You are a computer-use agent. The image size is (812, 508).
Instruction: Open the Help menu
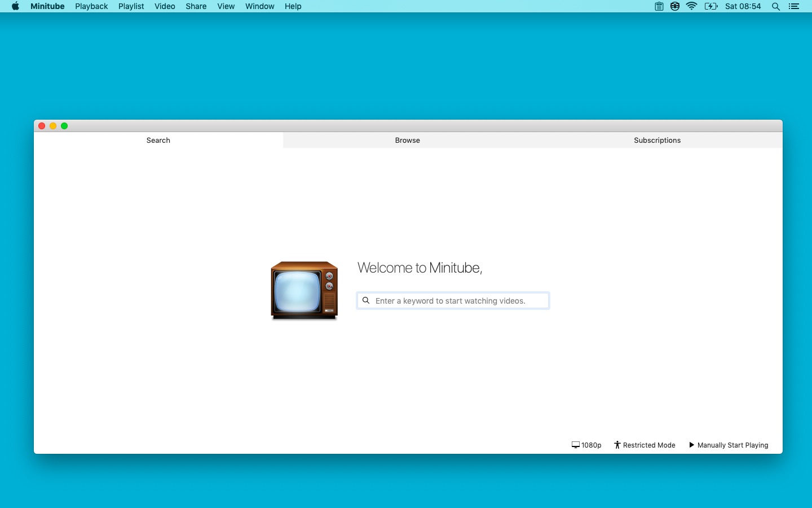pos(293,6)
